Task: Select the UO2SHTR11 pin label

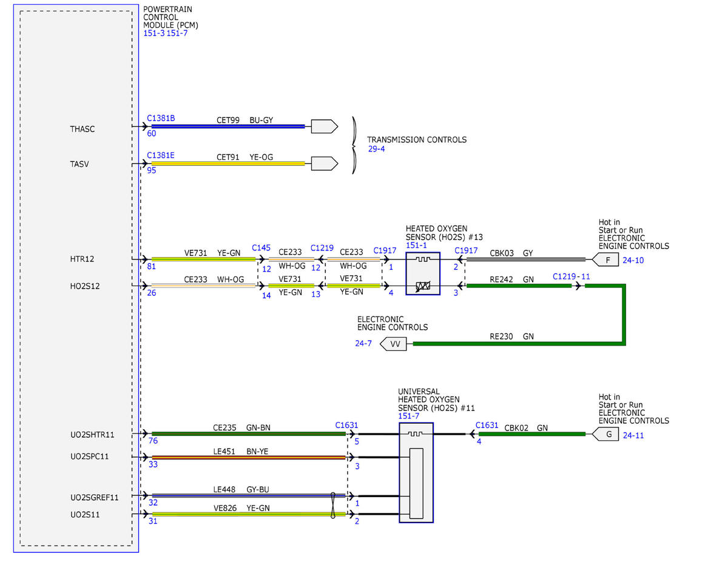Action: point(92,435)
